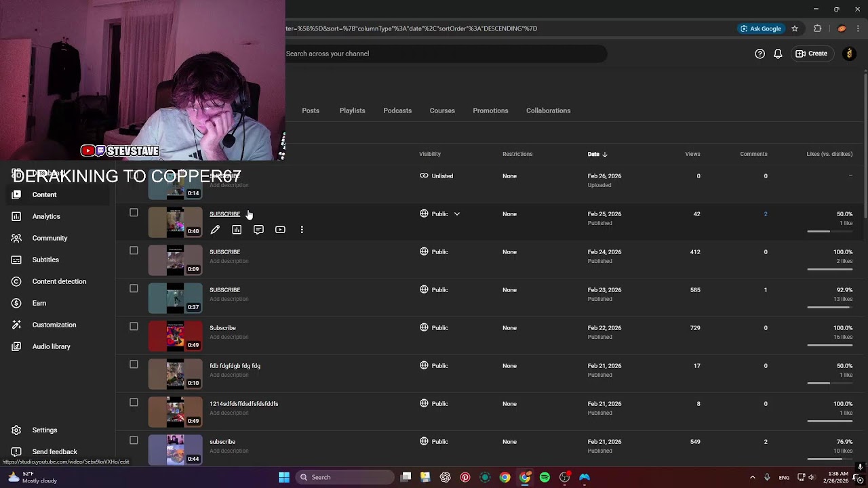Open the 0:49 red thumbnail of Feb 22 video

[175, 336]
